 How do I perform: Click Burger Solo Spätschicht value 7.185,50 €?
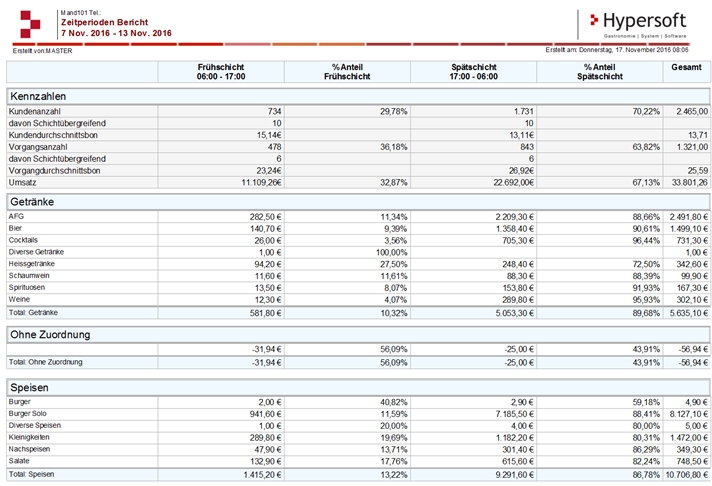(x=514, y=414)
